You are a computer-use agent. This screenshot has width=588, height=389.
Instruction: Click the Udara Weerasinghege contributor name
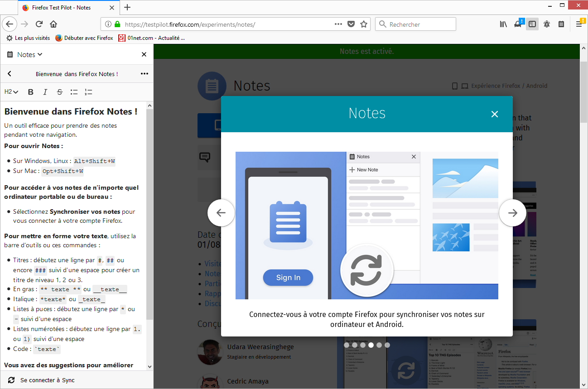pyautogui.click(x=260, y=347)
